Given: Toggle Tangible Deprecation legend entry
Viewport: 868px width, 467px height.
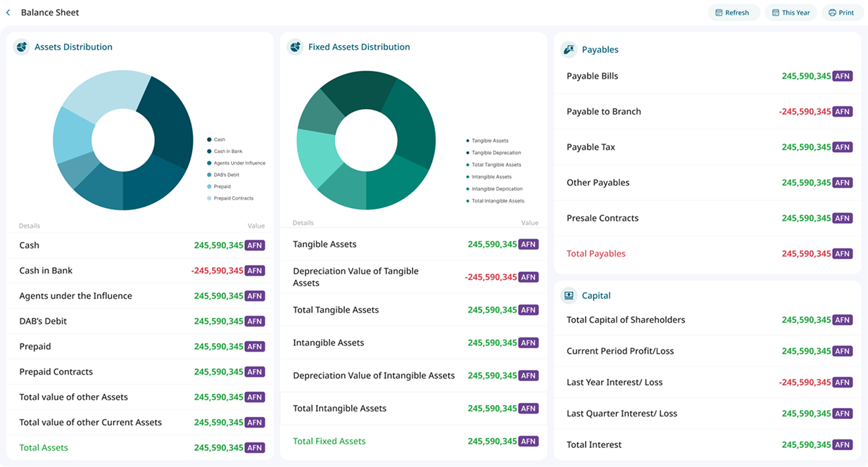Looking at the screenshot, I should point(496,153).
